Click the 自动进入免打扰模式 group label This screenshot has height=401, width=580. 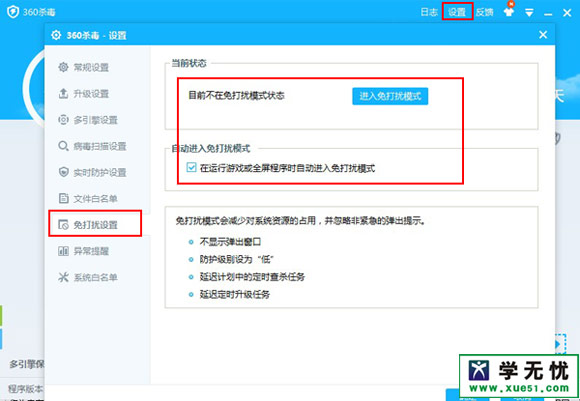[x=211, y=149]
